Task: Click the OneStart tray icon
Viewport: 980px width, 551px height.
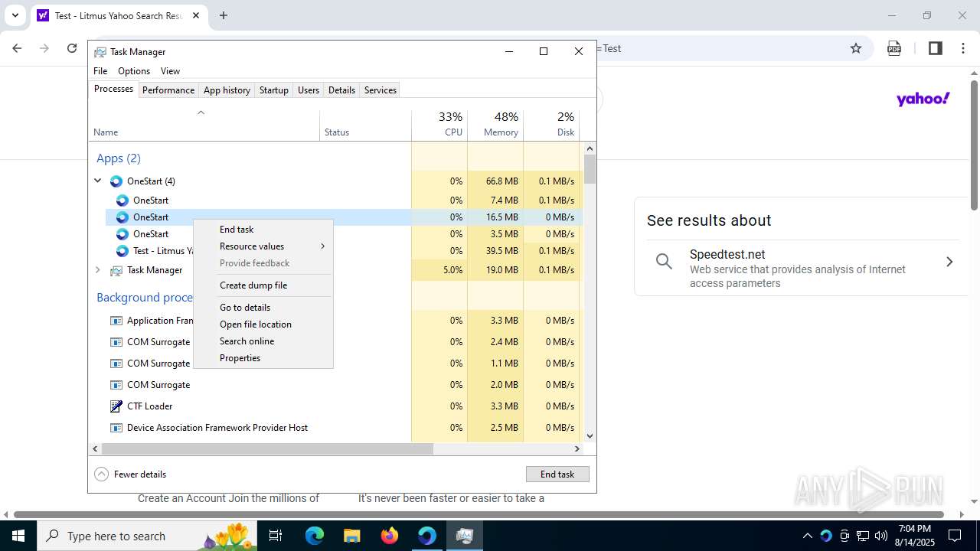Action: click(826, 536)
